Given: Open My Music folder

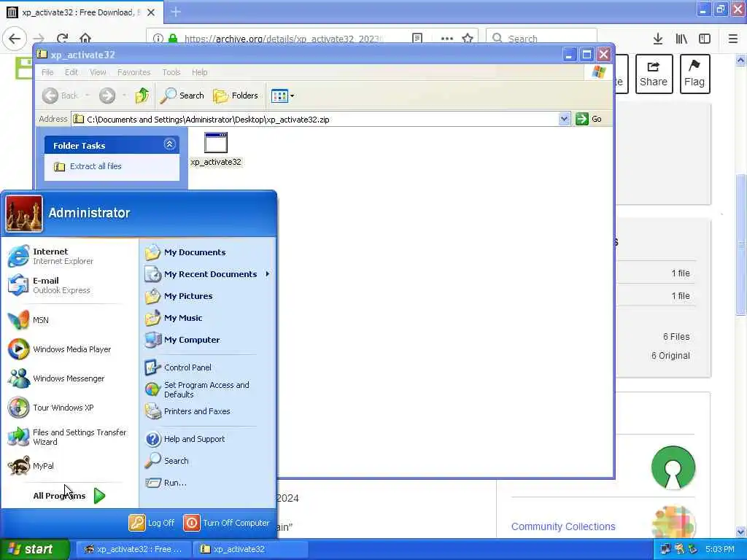Looking at the screenshot, I should click(174, 318).
